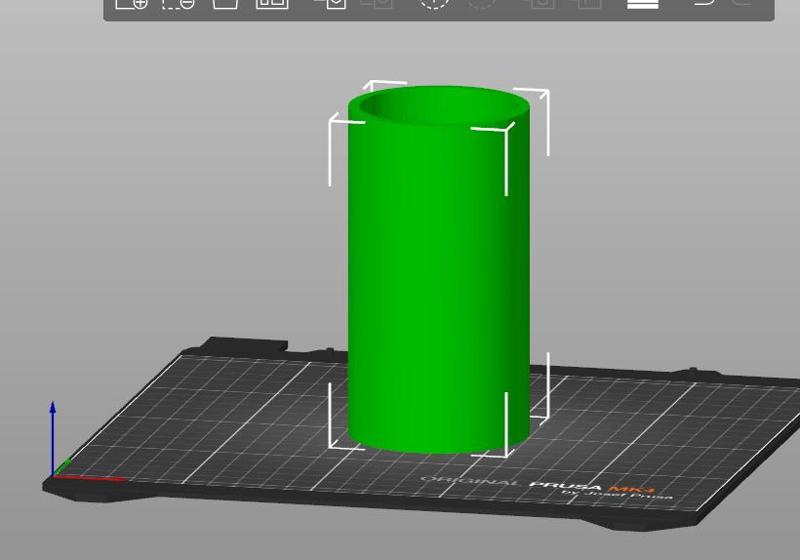Viewport: 800px width, 560px height.
Task: Click the Undo arrow icon
Action: point(706,2)
